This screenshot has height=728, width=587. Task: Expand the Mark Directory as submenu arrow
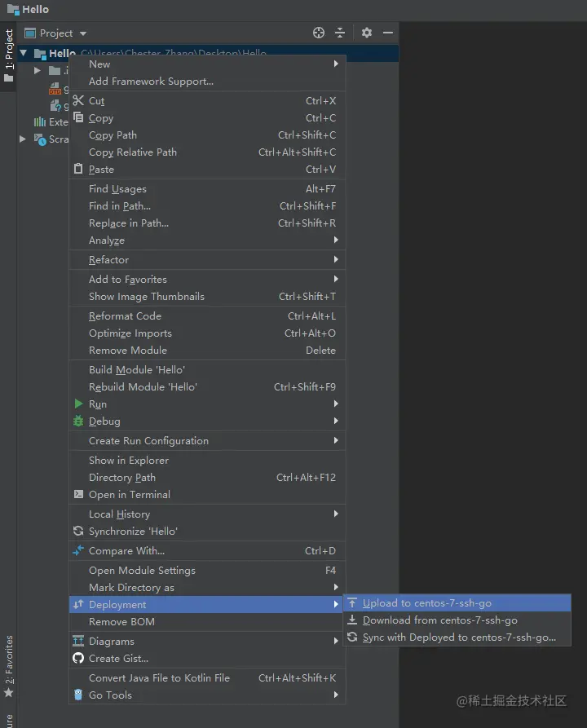coord(336,587)
